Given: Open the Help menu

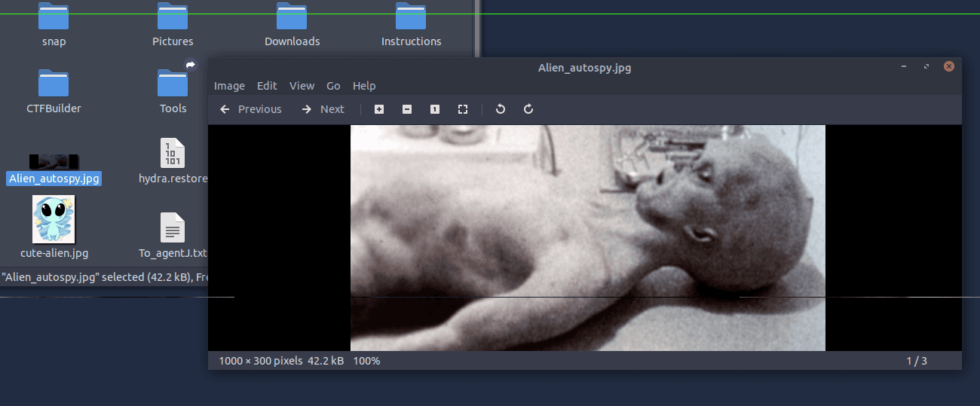Looking at the screenshot, I should [x=364, y=86].
